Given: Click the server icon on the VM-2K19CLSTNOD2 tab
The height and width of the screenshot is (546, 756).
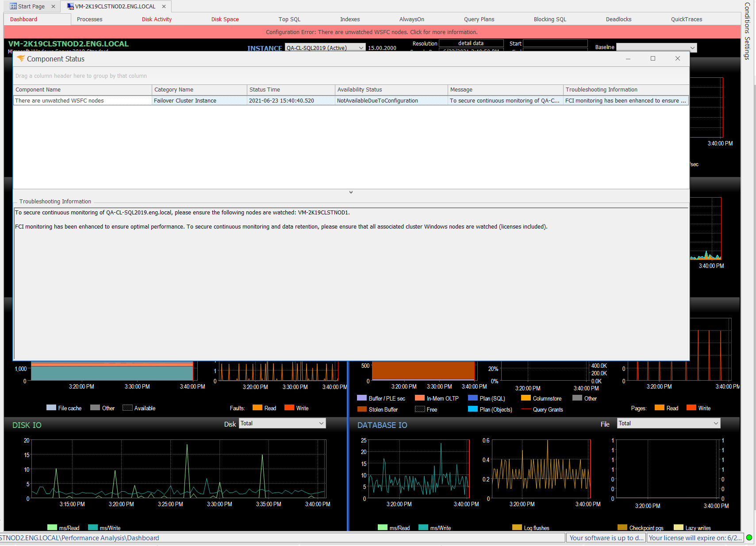Looking at the screenshot, I should [70, 6].
